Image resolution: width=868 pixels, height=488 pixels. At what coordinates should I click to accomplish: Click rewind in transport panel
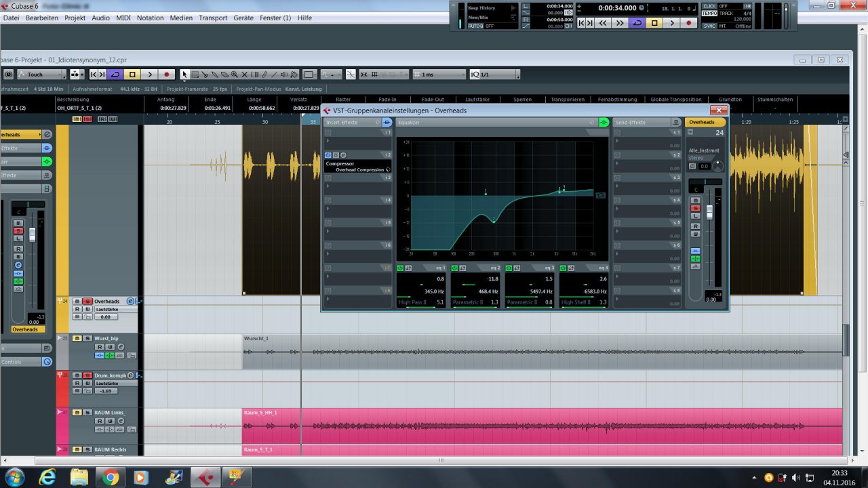tap(602, 23)
